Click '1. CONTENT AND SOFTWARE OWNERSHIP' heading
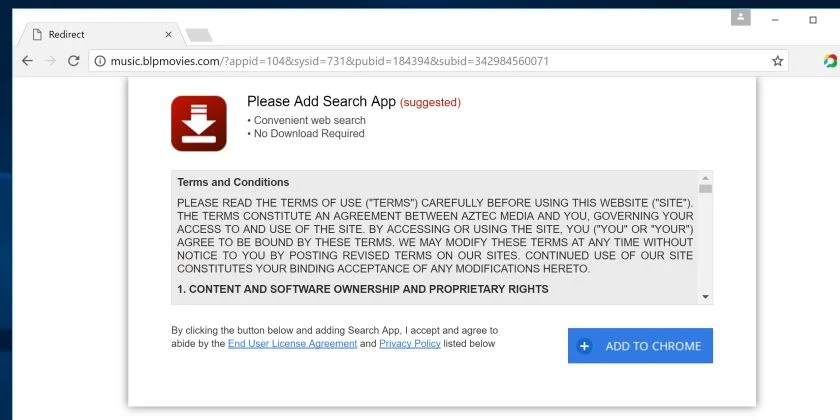840x420 pixels. [363, 289]
